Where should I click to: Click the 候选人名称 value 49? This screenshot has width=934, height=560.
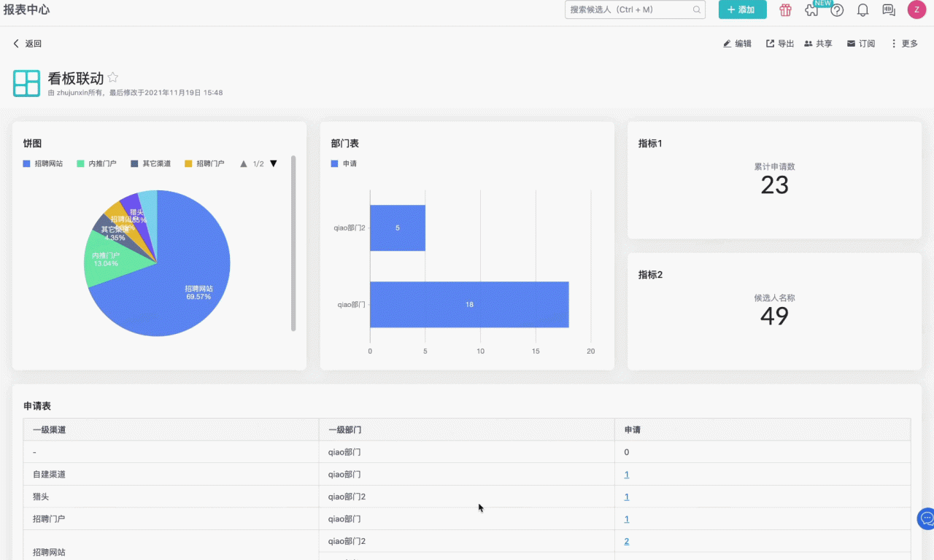tap(775, 316)
